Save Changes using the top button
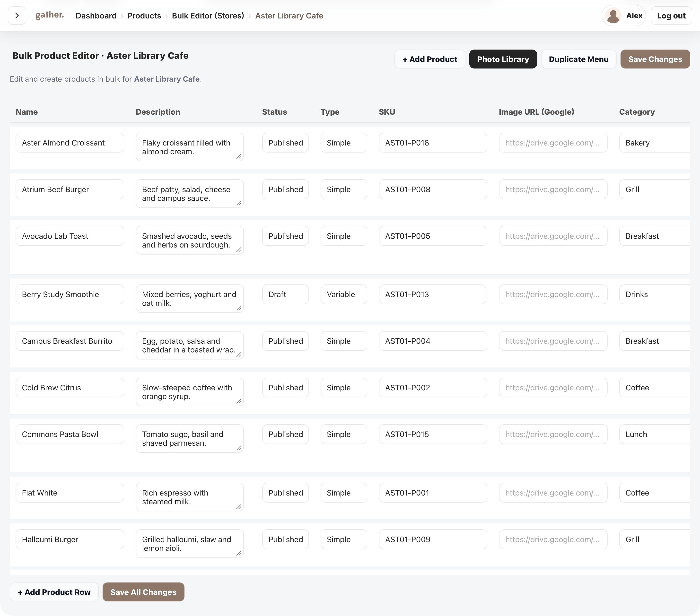Viewport: 700px width, 616px height. (x=655, y=59)
